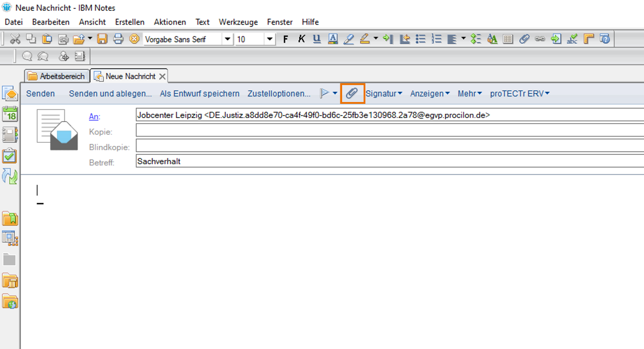
Task: Click the highlighted paperclip attachment button
Action: tap(352, 94)
